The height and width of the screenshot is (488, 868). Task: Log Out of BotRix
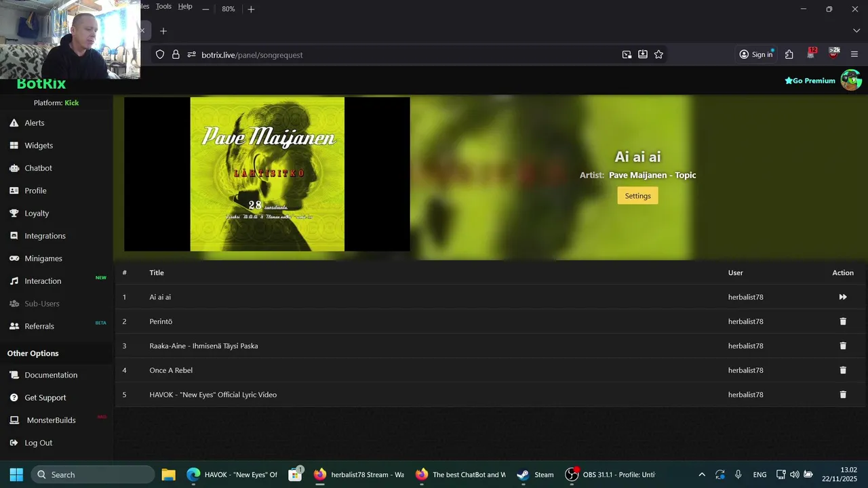click(x=38, y=443)
